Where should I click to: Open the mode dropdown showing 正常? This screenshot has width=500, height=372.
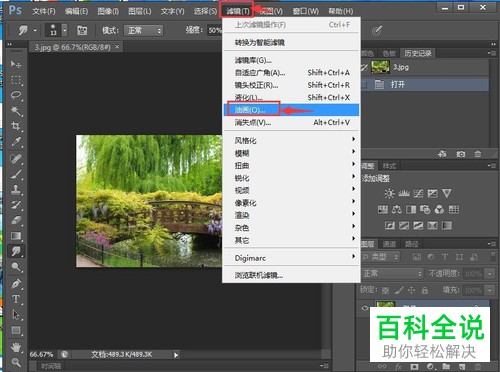pos(144,31)
